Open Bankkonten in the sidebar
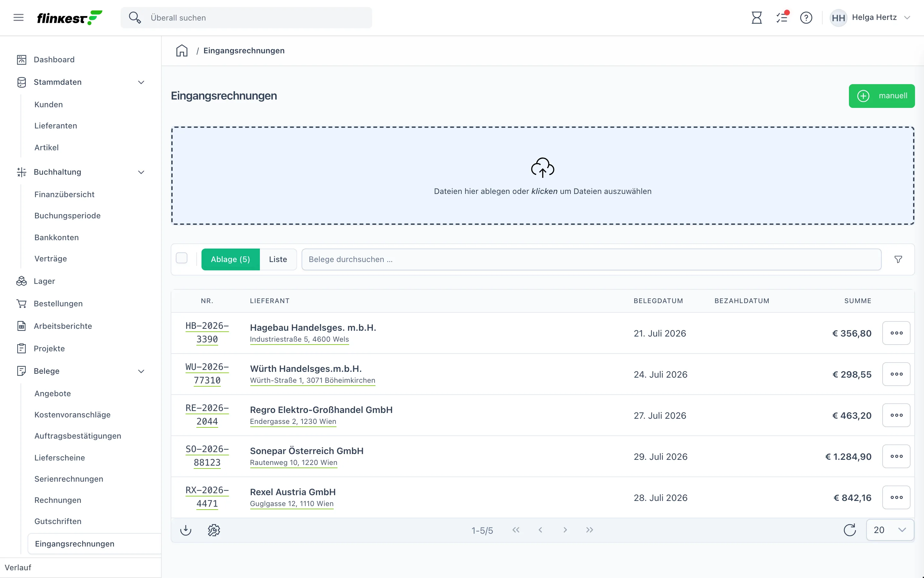The width and height of the screenshot is (924, 578). 56,237
